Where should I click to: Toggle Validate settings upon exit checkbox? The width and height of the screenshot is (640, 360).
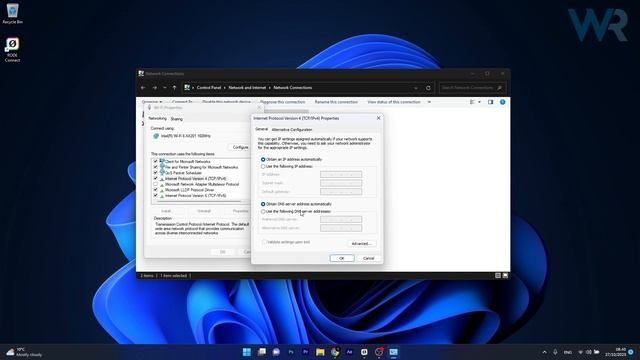click(x=264, y=242)
